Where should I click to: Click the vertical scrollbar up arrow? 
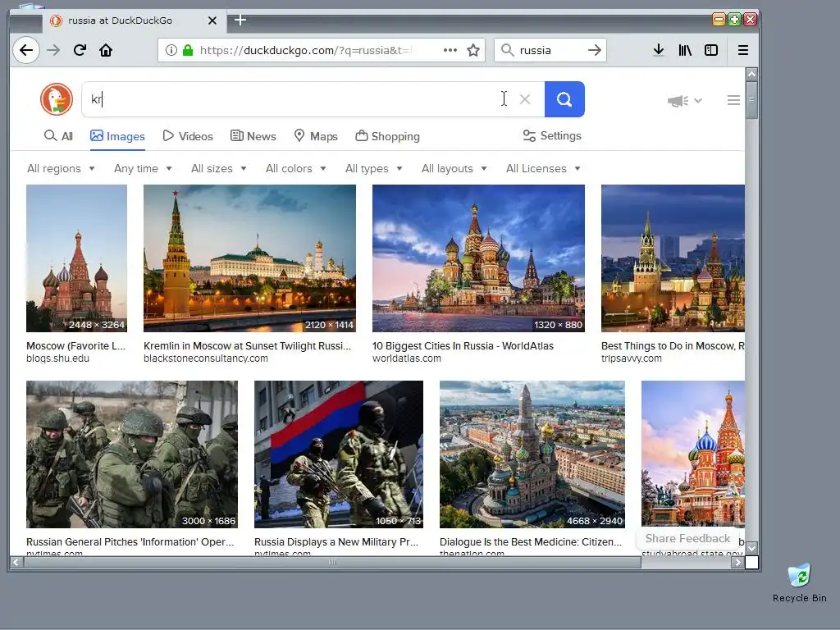coord(751,74)
